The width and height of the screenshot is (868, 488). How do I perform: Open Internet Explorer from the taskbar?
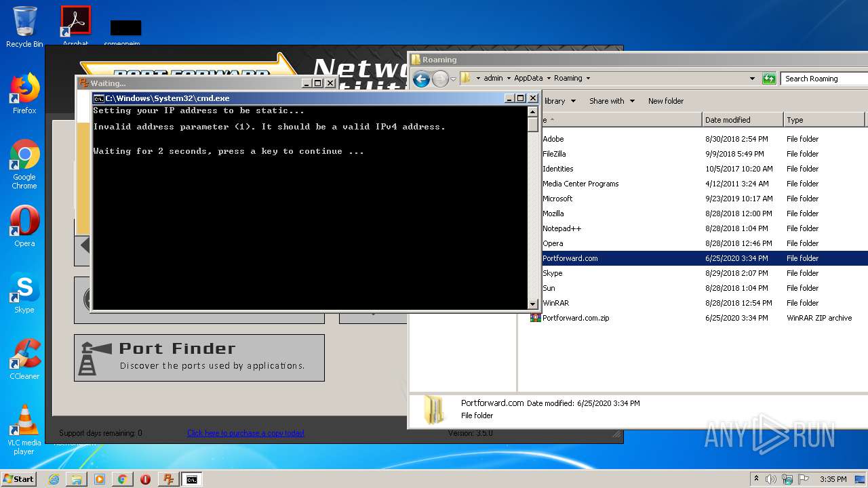coord(54,479)
